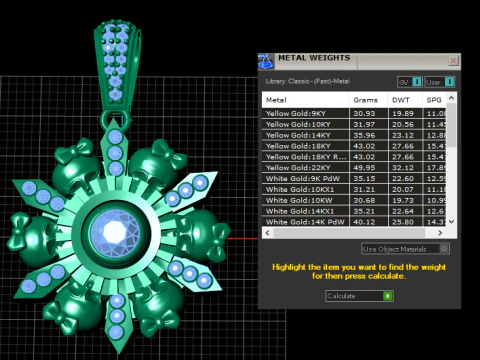Screen dimensions: 480x360
Task: Click the green arrow on Calculate
Action: (388, 296)
